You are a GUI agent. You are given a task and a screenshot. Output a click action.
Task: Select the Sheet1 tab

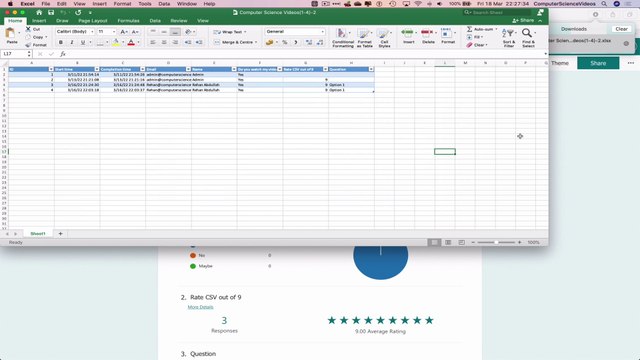[38, 234]
